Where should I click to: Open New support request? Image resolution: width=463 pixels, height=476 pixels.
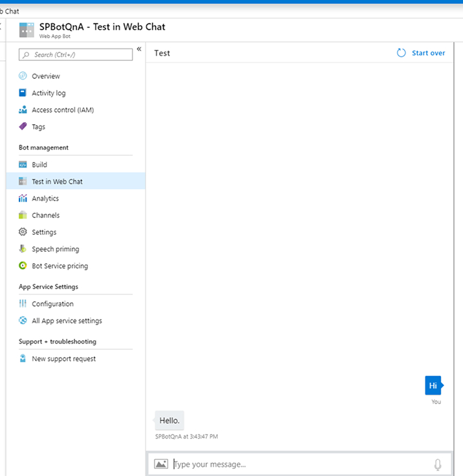tap(64, 359)
